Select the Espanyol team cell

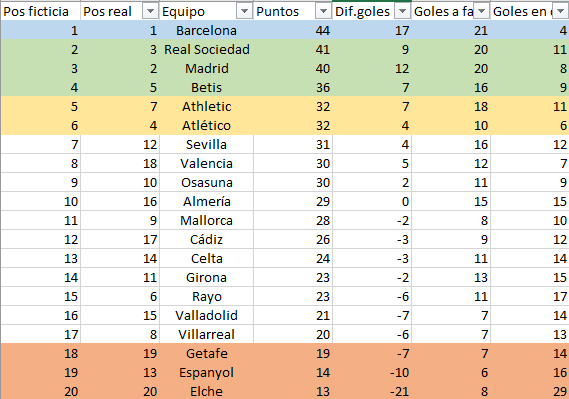click(206, 372)
